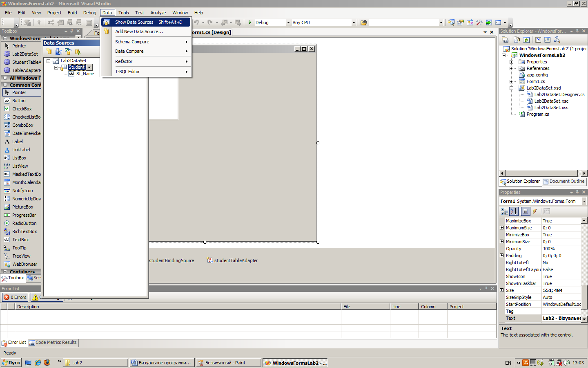
Task: Refresh the Data Sources panel
Action: [x=78, y=52]
